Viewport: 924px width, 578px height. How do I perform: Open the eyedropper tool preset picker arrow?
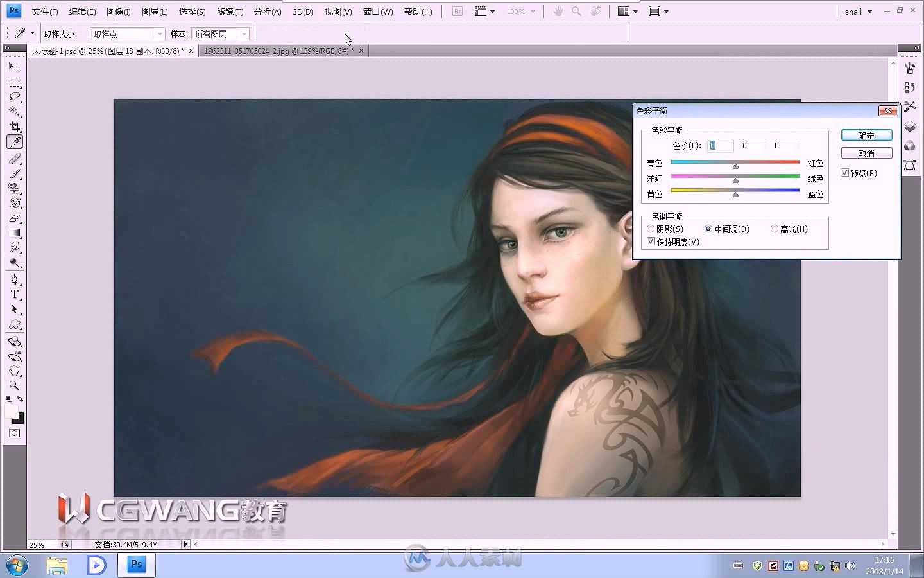click(32, 33)
